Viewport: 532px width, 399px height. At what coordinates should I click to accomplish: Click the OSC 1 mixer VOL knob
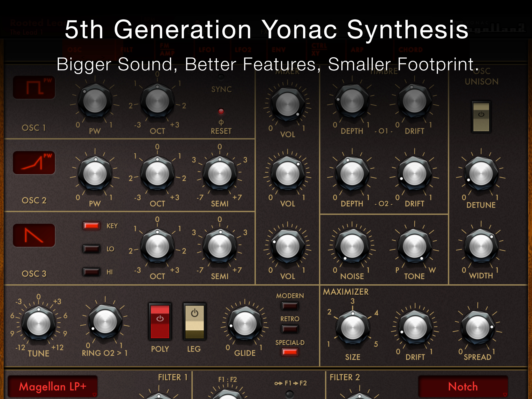[287, 105]
